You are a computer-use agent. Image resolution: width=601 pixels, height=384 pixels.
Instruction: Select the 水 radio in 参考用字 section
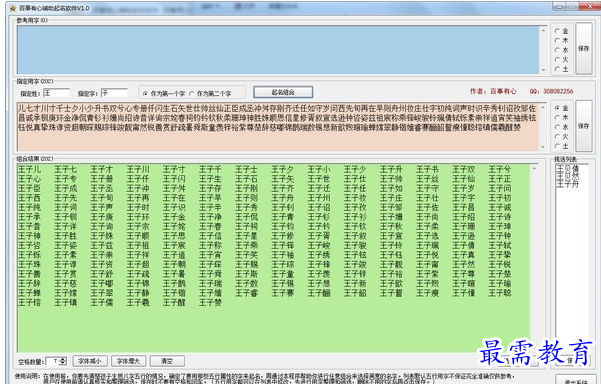pos(561,50)
